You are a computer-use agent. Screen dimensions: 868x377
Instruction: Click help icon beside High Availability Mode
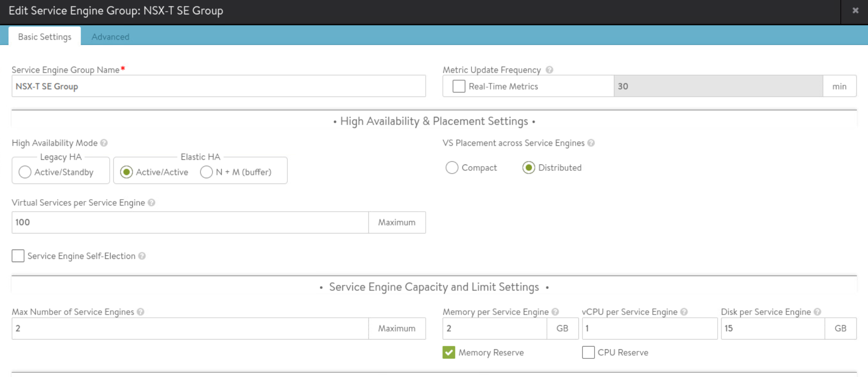[x=104, y=143]
